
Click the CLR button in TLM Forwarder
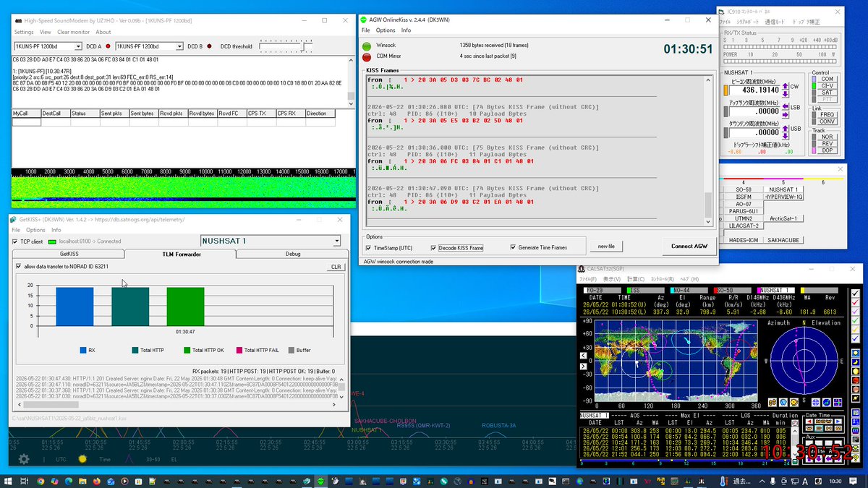(x=336, y=267)
